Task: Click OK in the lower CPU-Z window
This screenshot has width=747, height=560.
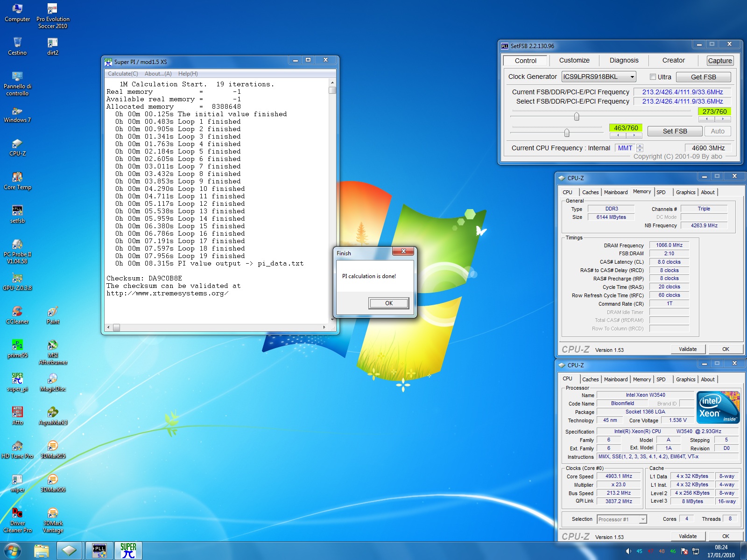Action: tap(726, 536)
